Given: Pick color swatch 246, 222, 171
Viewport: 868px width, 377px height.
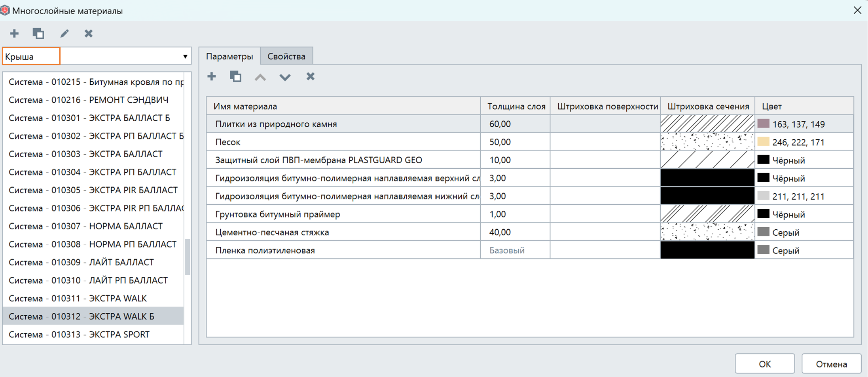Looking at the screenshot, I should click(x=764, y=141).
